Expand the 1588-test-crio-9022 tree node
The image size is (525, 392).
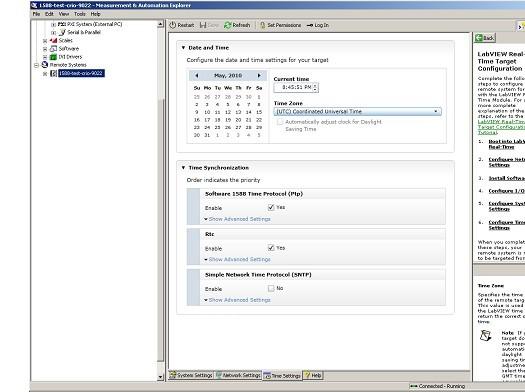[x=45, y=74]
